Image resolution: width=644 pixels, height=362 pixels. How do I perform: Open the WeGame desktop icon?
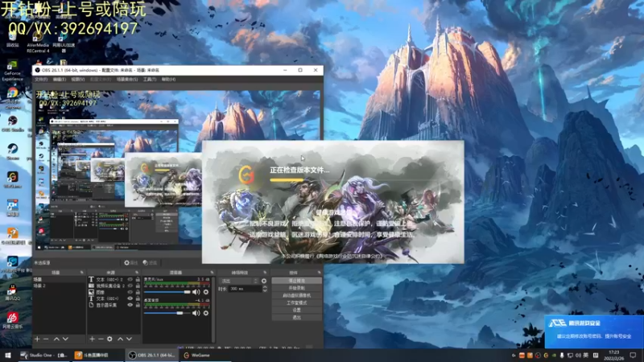coord(13,179)
